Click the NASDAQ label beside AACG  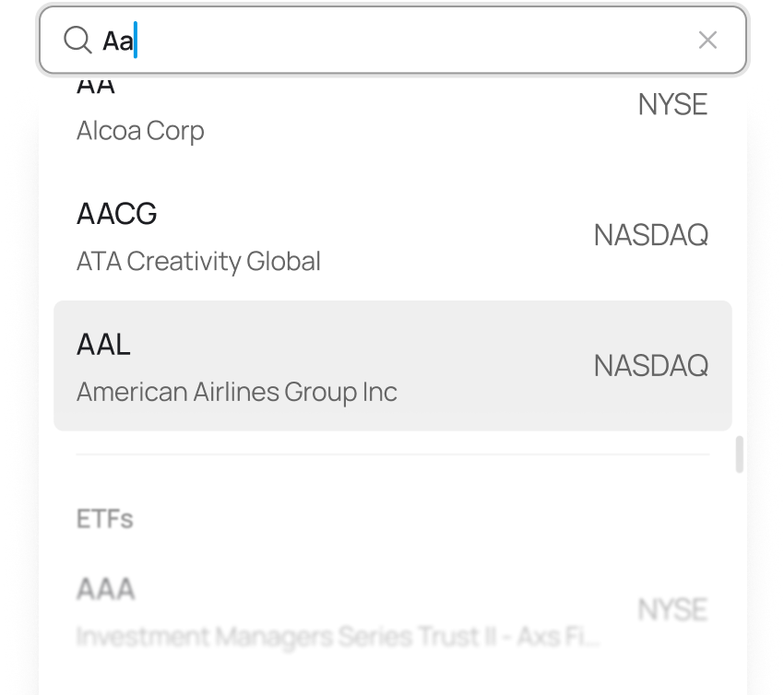point(650,236)
